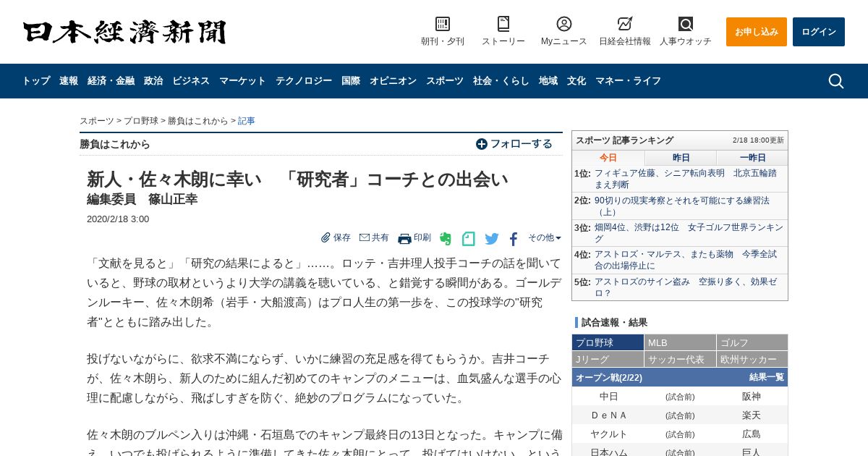This screenshot has width=868, height=456.
Task: Open ranked article 90切りの現実考察
Action: point(682,206)
